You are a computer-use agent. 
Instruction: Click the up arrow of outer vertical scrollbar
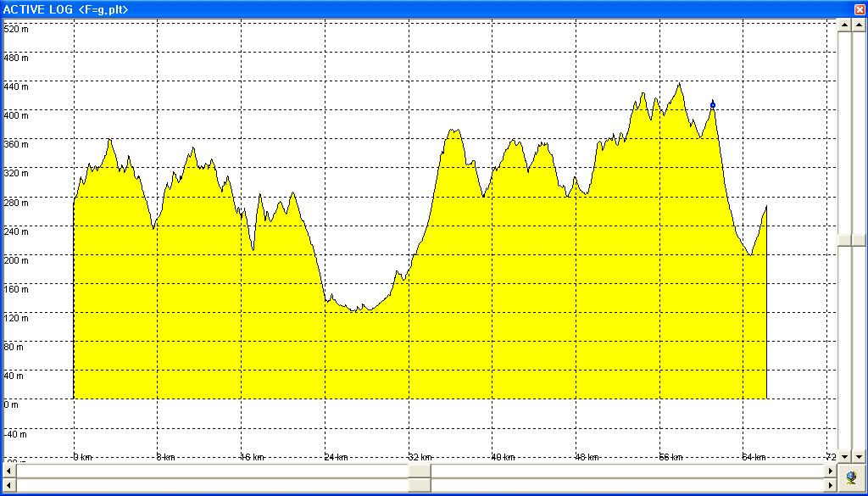coord(858,25)
